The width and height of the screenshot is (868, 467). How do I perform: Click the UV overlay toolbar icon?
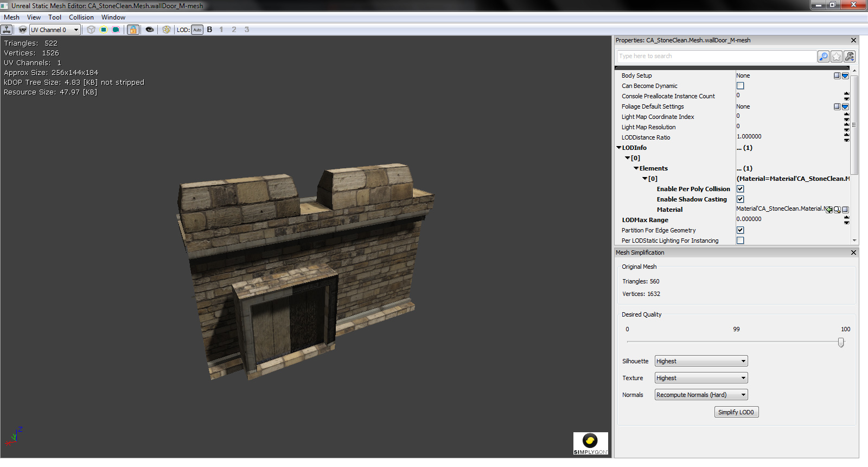click(x=22, y=30)
